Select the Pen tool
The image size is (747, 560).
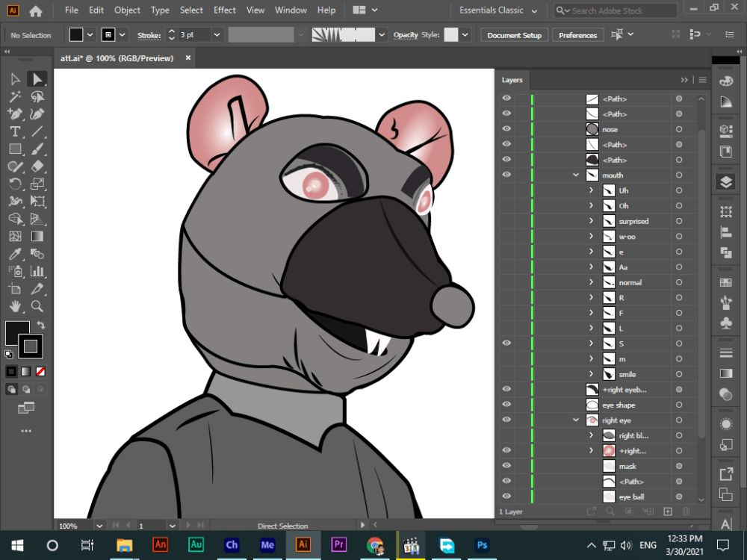15,113
